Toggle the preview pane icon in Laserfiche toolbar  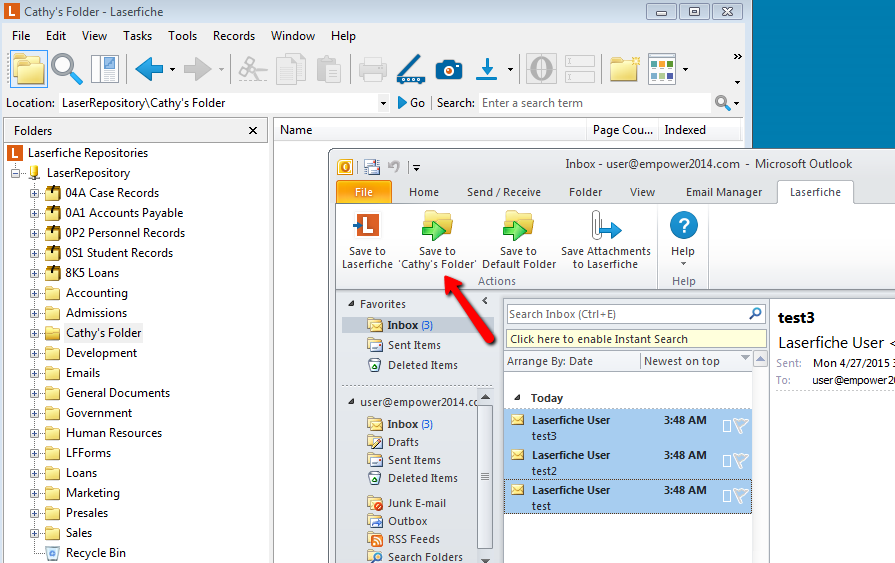(x=105, y=69)
